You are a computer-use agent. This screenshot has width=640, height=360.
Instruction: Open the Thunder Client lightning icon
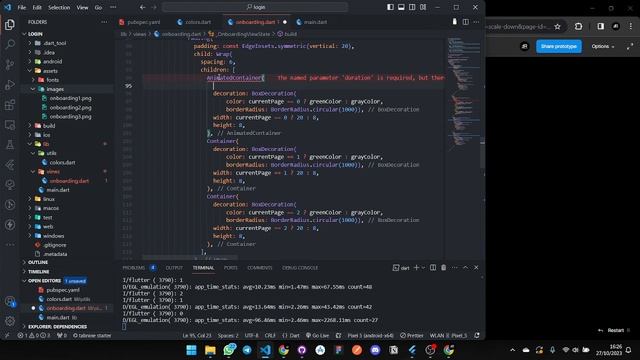(x=10, y=224)
